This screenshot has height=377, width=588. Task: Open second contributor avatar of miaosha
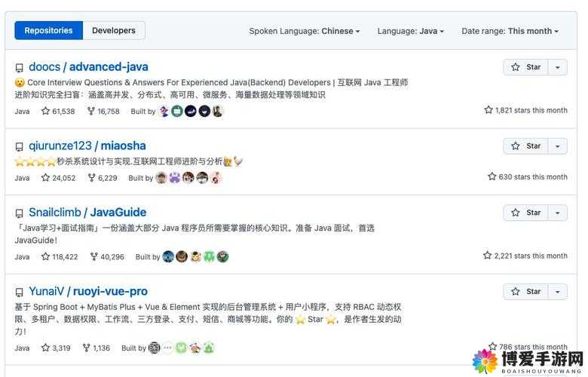pos(175,178)
